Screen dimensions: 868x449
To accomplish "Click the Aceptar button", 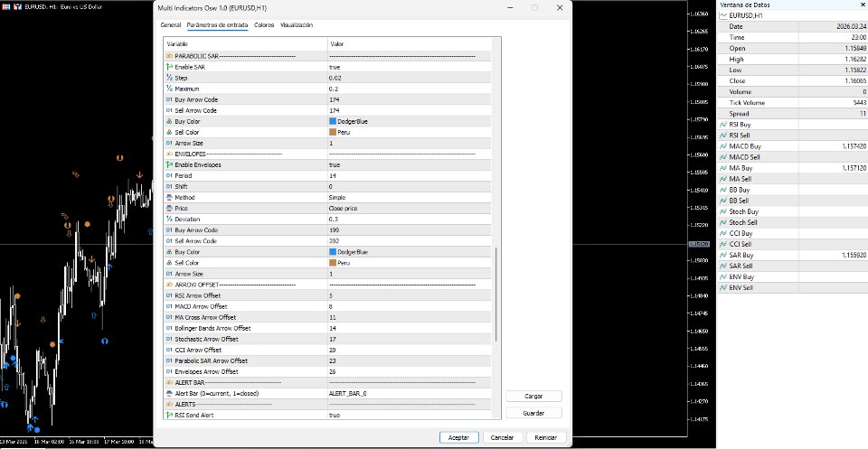I will [459, 437].
